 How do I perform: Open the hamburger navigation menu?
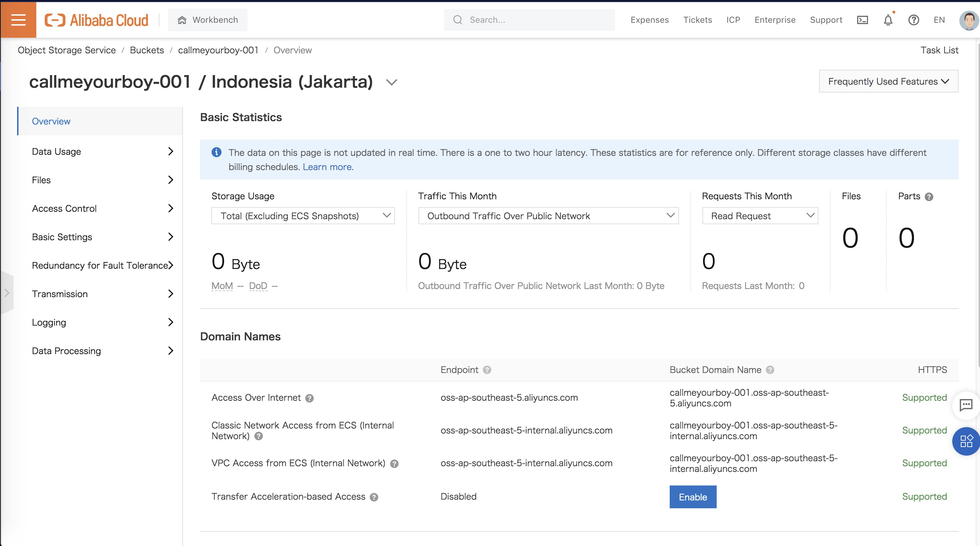18,20
